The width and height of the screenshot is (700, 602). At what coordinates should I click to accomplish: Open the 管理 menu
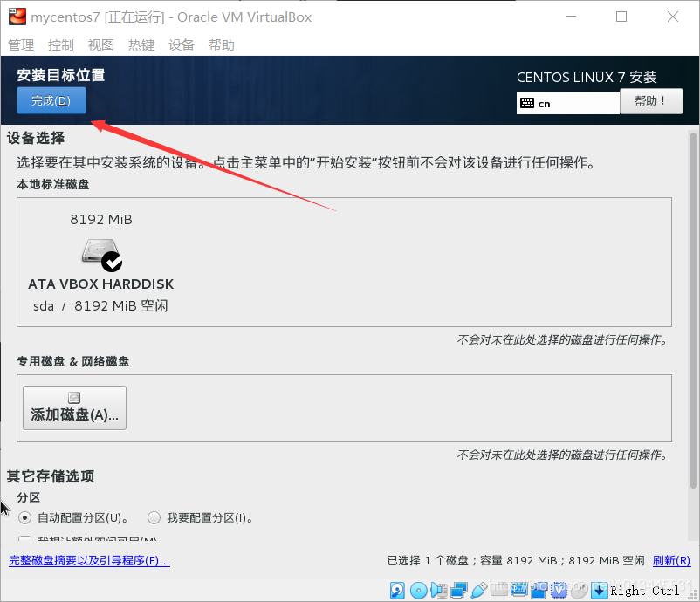[x=21, y=44]
